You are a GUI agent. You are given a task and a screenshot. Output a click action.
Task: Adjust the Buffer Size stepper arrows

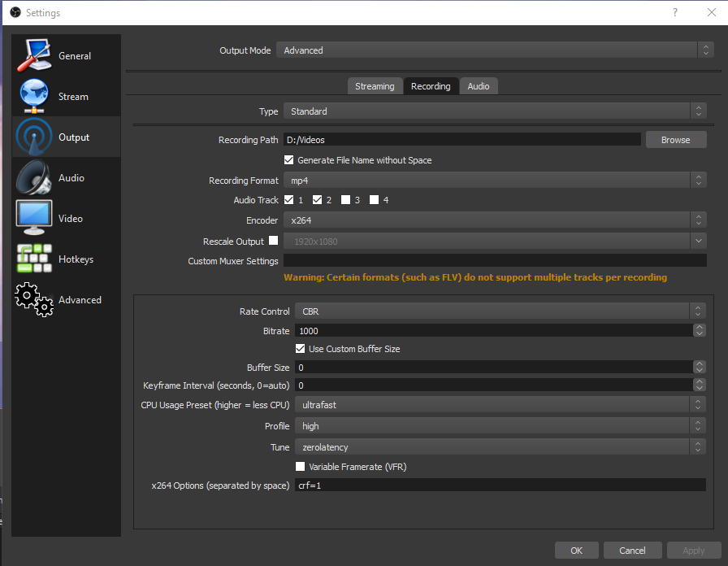point(700,367)
